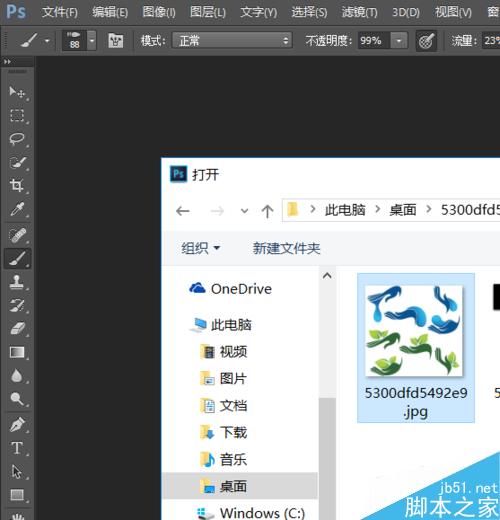
Task: Select the Rectangle shape tool
Action: 17,495
